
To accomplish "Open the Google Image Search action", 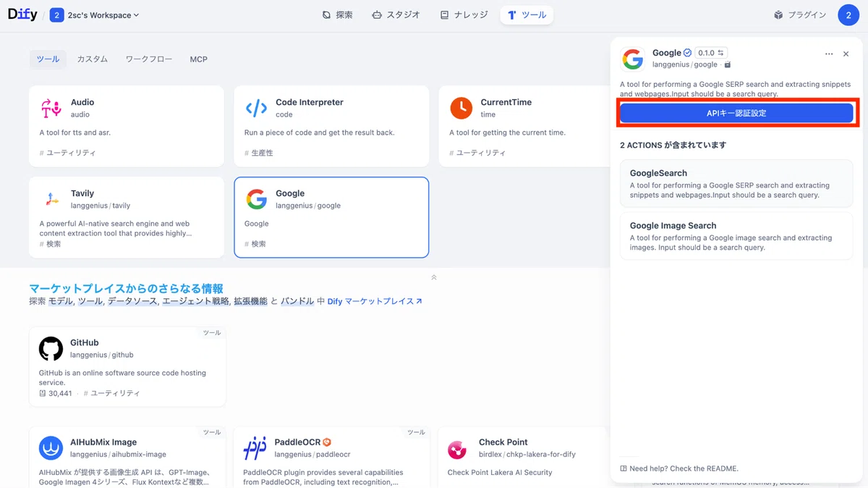I will tap(736, 236).
